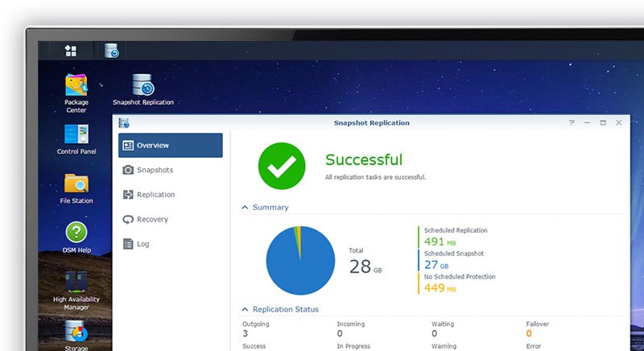
Task: Switch to the Recovery section
Action: click(171, 219)
